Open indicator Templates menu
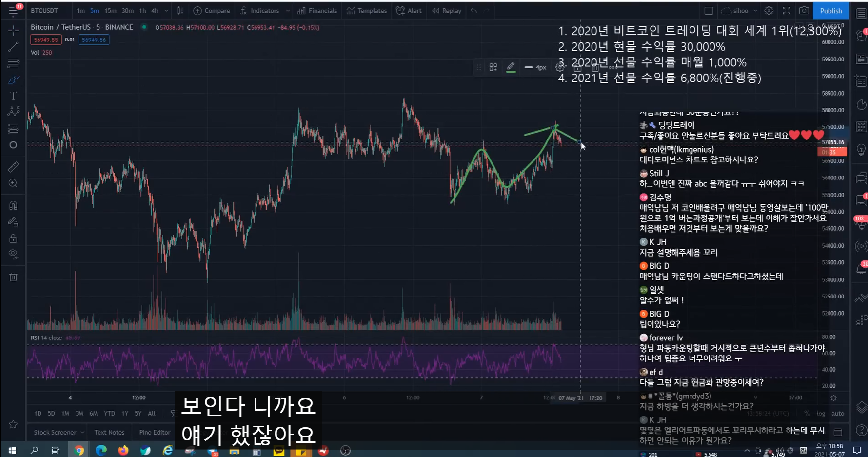The width and height of the screenshot is (868, 457). point(367,11)
